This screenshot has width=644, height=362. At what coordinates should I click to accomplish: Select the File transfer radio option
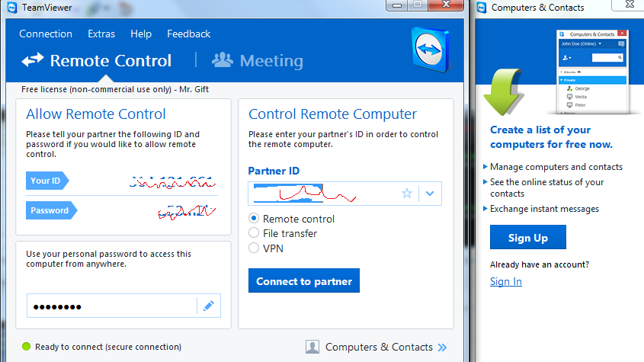(254, 233)
